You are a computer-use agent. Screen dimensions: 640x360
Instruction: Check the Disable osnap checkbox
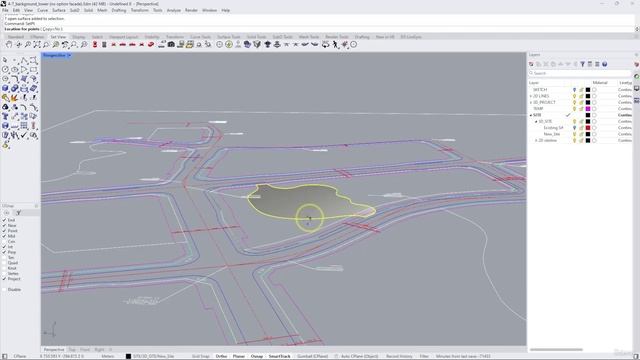click(4, 289)
